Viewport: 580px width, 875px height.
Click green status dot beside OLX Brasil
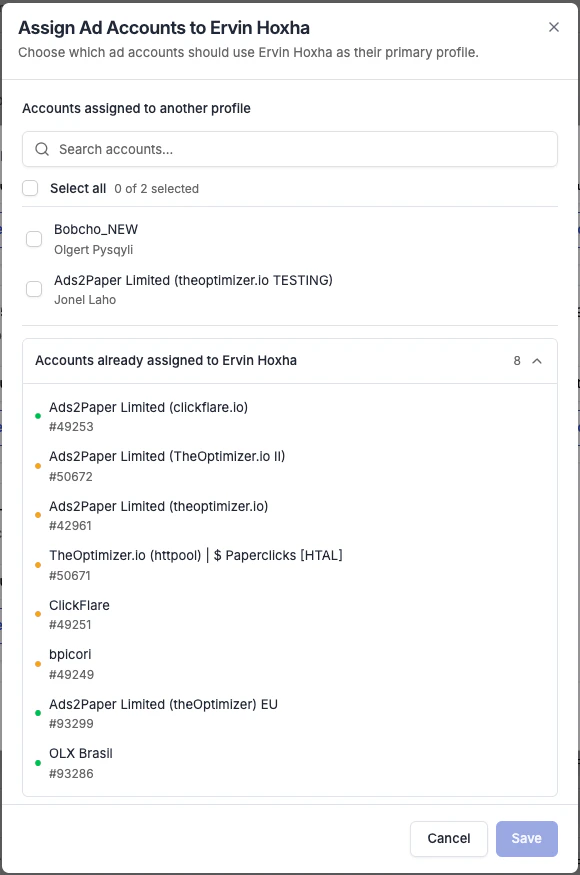click(38, 763)
